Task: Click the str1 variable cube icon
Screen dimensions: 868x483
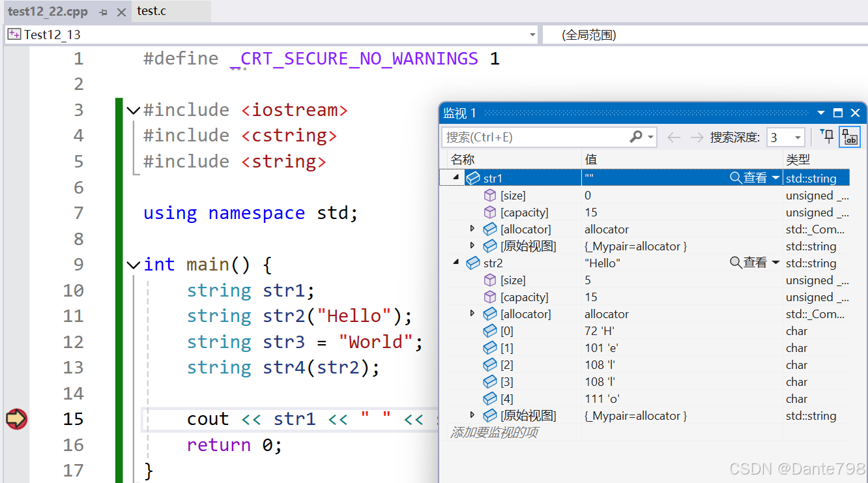Action: 474,178
